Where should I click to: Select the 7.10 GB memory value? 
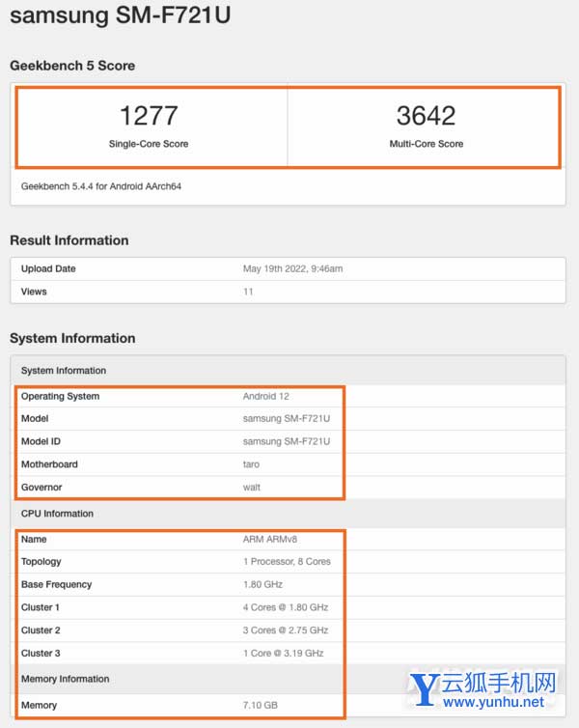pyautogui.click(x=261, y=705)
